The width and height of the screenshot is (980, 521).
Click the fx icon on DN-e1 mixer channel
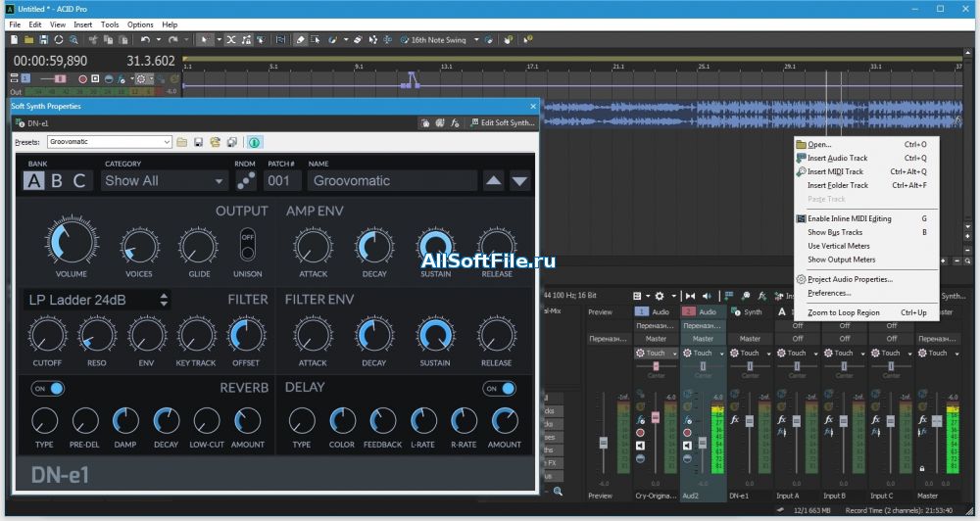pos(735,420)
